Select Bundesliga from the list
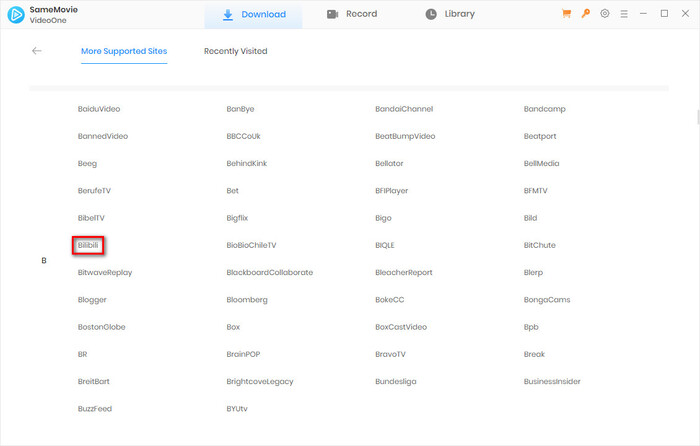700x446 pixels. (396, 381)
